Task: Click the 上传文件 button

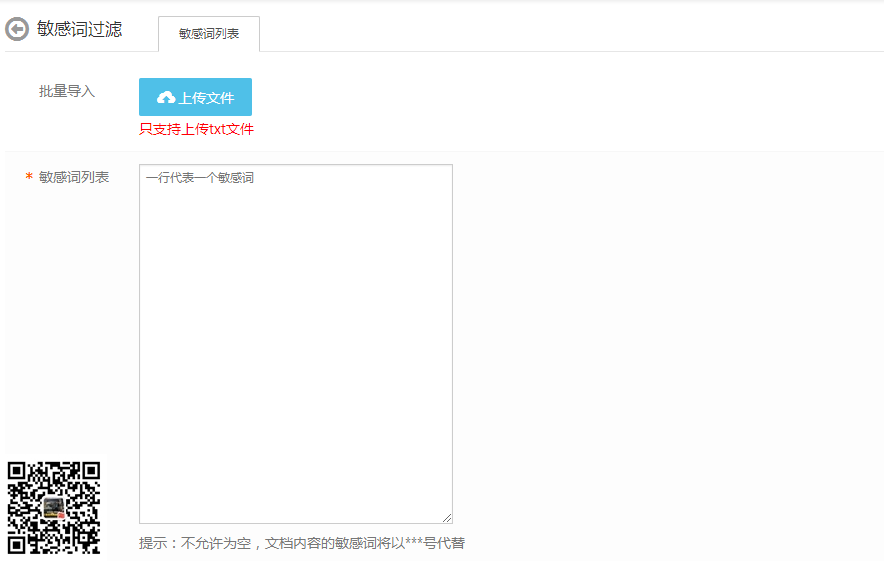Action: 195,97
